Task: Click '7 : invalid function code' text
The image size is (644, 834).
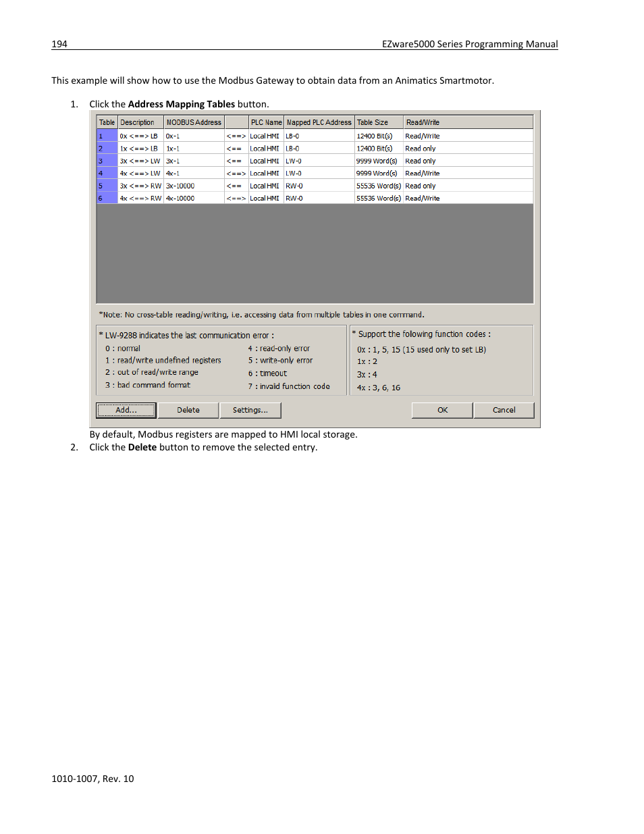Action: pos(289,386)
